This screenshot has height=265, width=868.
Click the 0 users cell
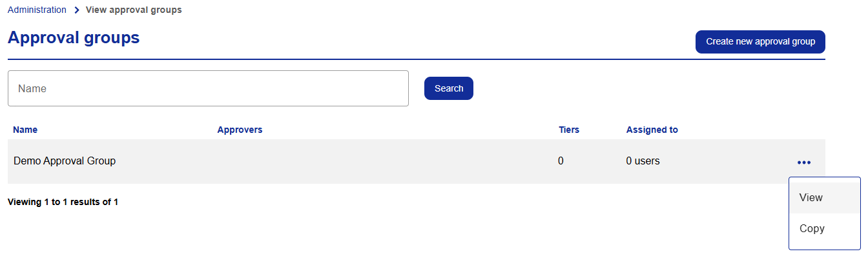[643, 161]
